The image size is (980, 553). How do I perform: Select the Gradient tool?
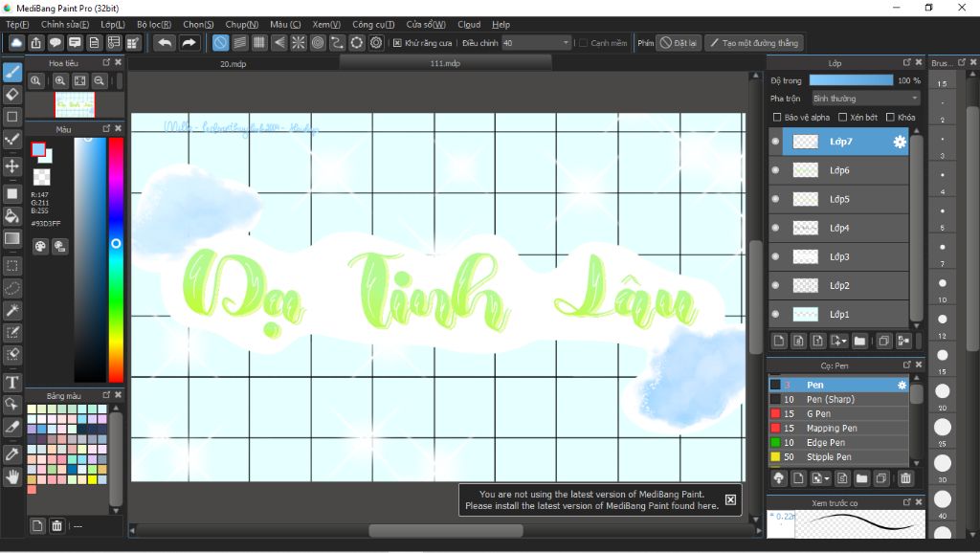pyautogui.click(x=11, y=238)
